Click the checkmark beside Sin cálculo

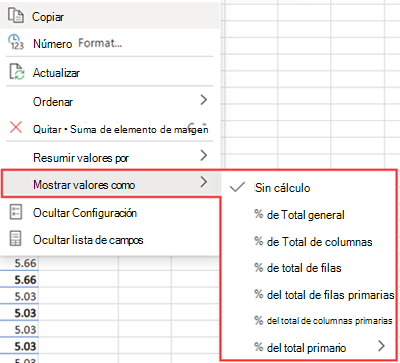tap(237, 187)
